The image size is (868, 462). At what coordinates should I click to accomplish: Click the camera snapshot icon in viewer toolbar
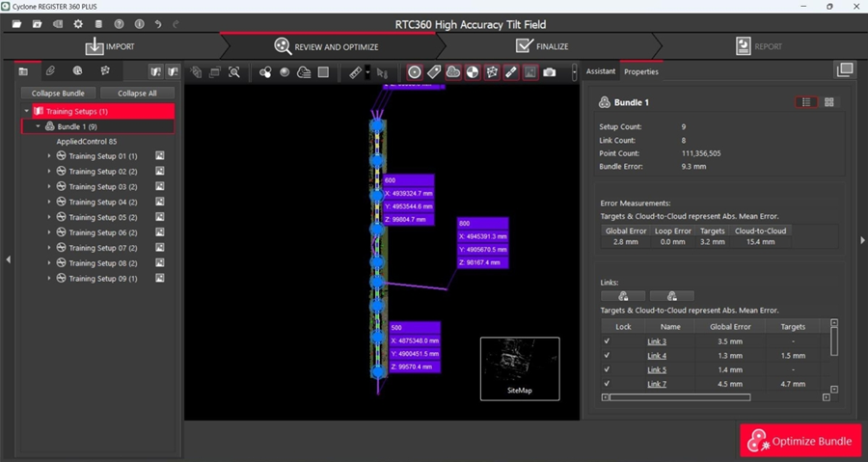point(549,72)
